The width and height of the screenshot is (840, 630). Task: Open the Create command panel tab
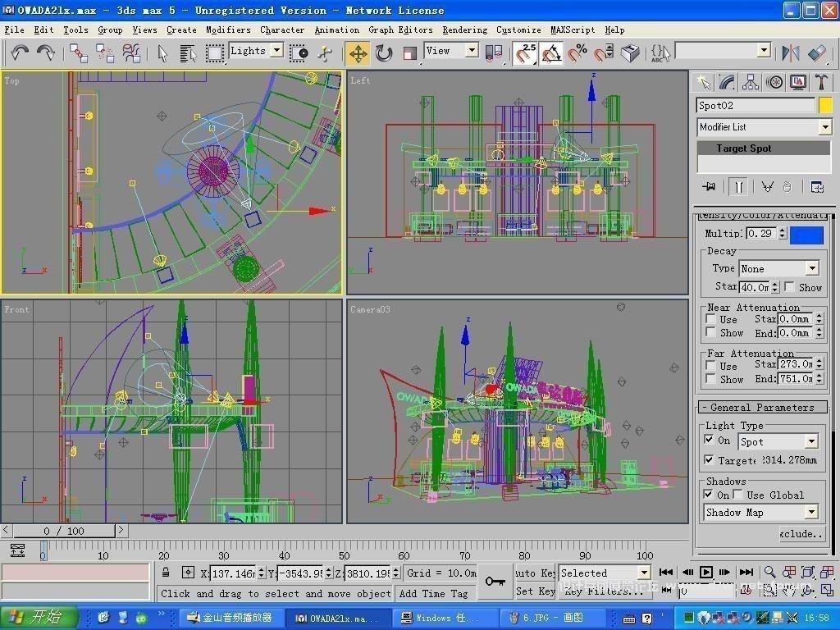point(703,82)
